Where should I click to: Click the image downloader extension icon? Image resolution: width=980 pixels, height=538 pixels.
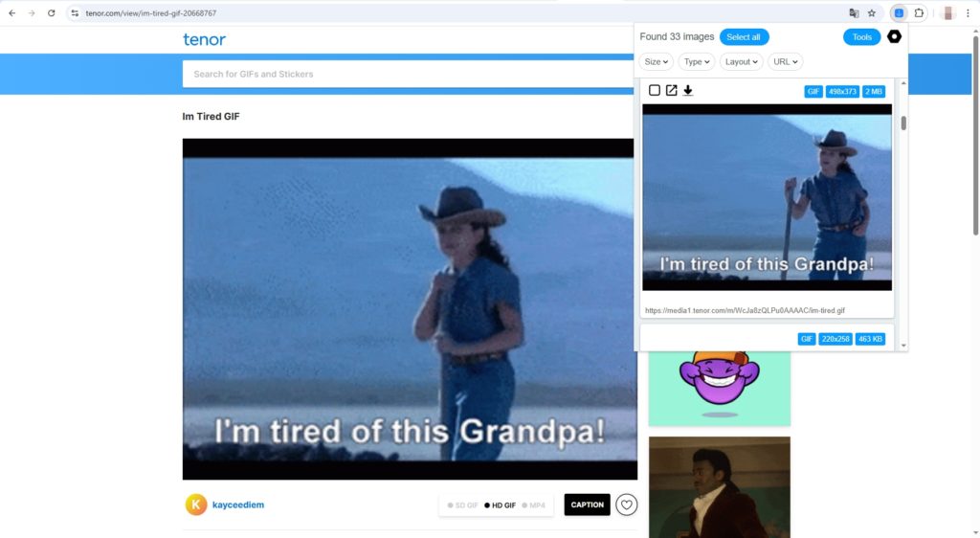point(899,13)
